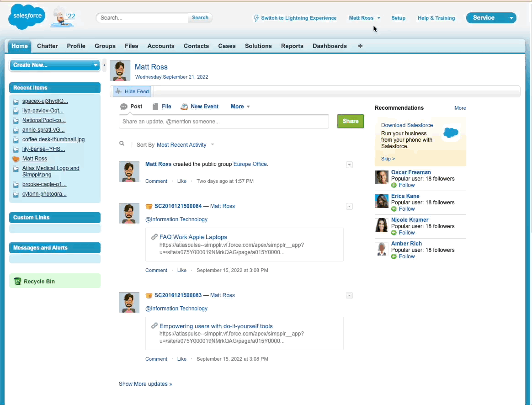Click the Lightning bolt icon

256,18
